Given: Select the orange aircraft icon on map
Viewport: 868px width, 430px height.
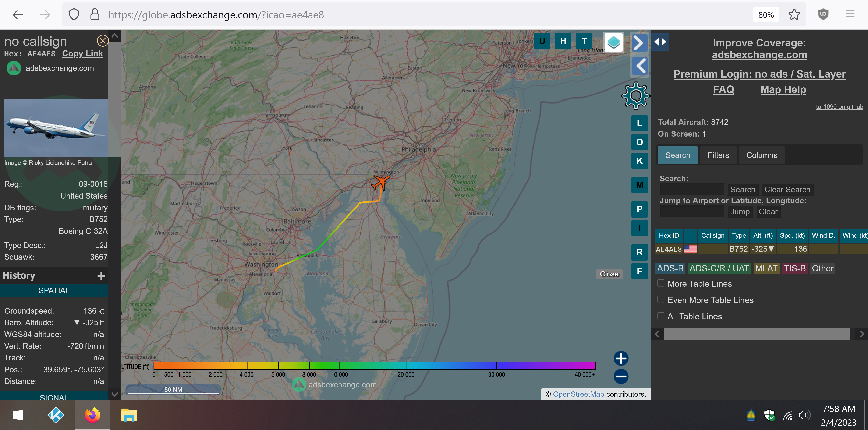Looking at the screenshot, I should [x=381, y=183].
